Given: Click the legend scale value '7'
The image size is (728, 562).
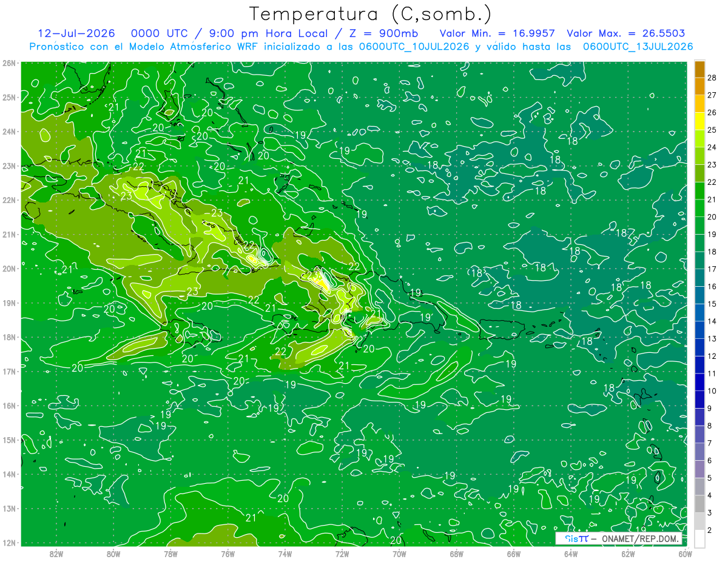Looking at the screenshot, I should coord(710,443).
